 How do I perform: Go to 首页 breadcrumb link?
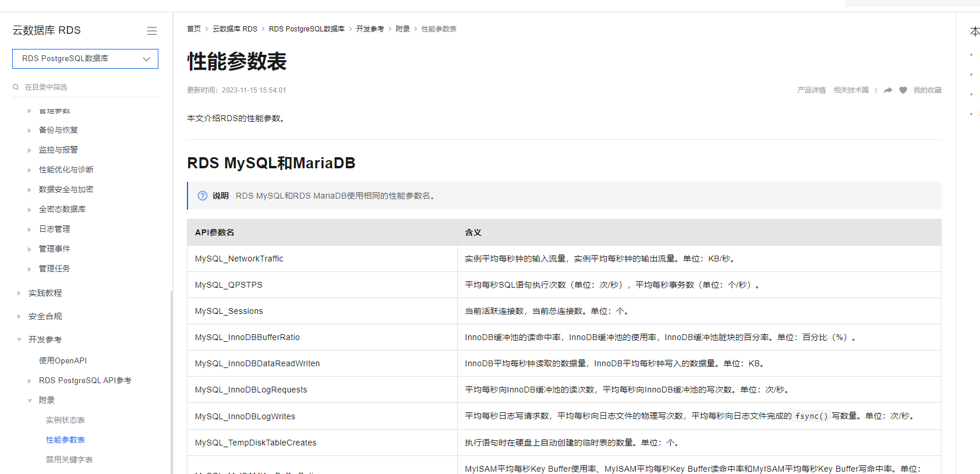click(194, 29)
